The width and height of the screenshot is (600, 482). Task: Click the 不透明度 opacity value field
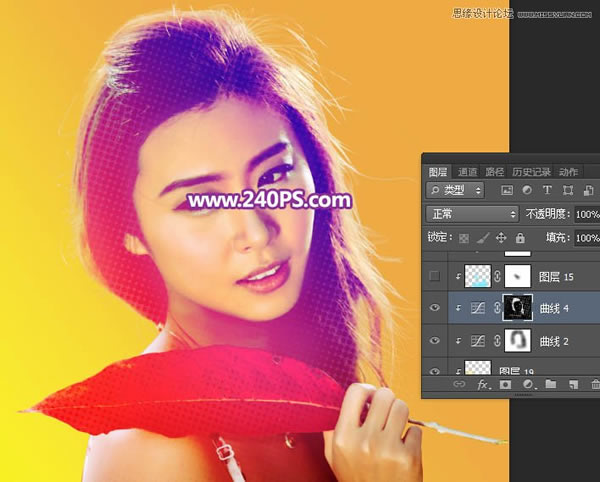(x=587, y=215)
